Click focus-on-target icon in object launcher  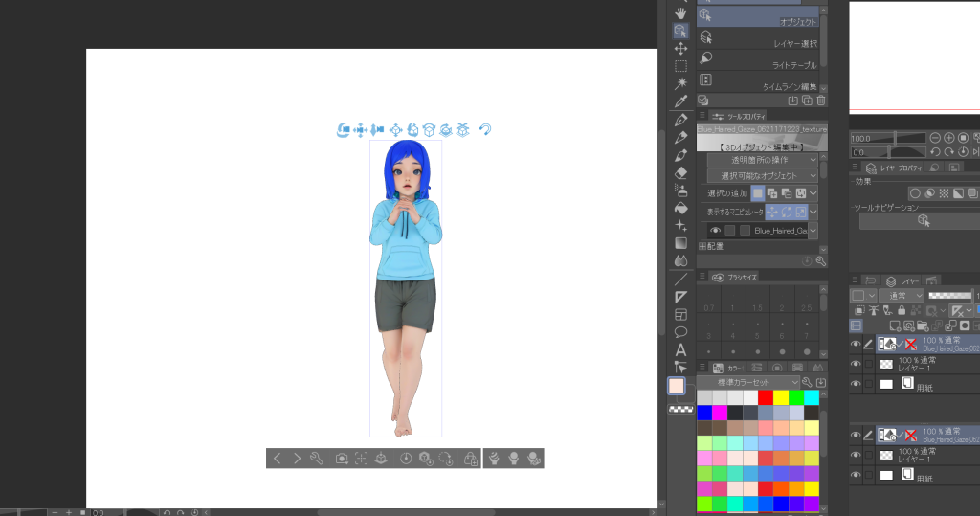[361, 459]
